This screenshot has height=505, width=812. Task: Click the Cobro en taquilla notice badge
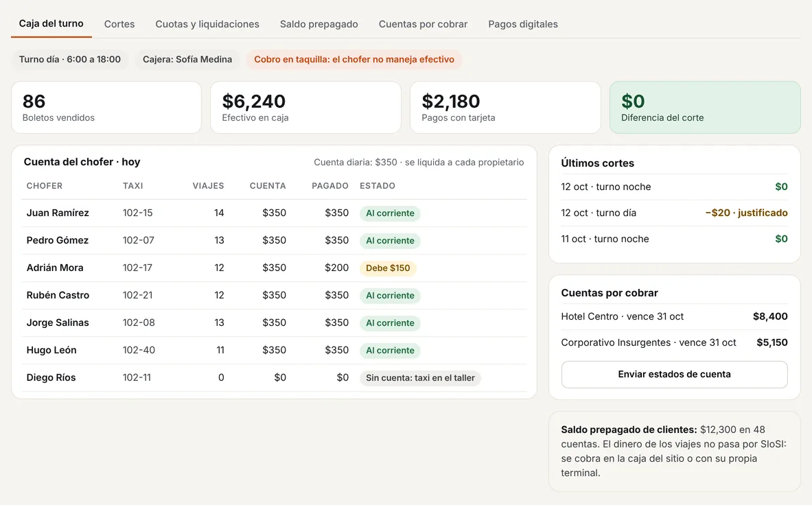pos(354,60)
